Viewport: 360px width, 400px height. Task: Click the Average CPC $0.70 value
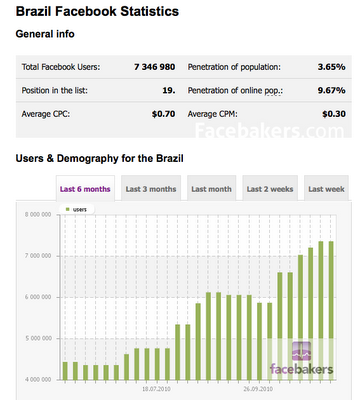tap(163, 114)
